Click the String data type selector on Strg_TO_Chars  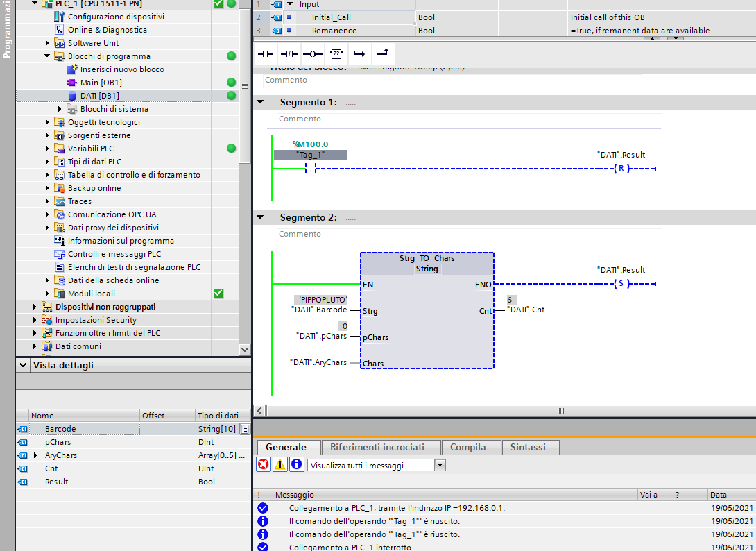coord(427,269)
